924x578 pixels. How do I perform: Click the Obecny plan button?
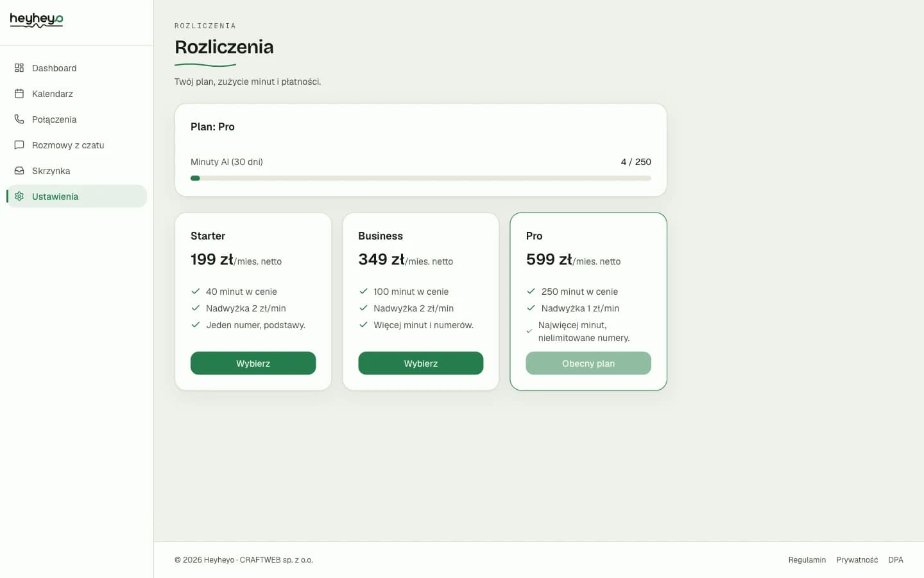pyautogui.click(x=588, y=363)
